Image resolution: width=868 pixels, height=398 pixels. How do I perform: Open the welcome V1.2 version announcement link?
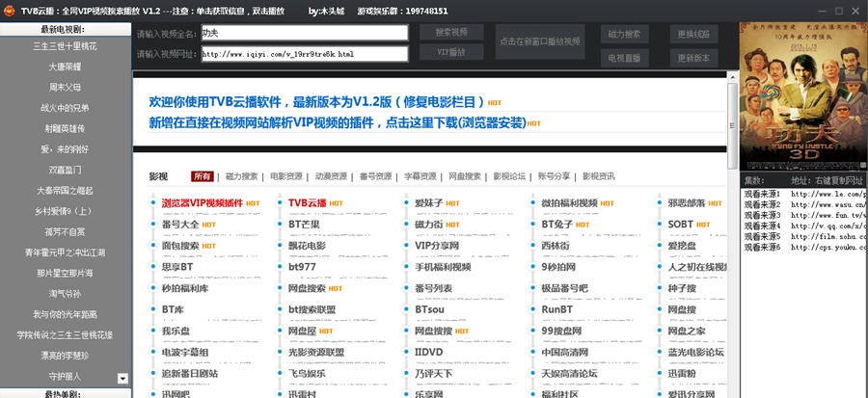pos(316,102)
